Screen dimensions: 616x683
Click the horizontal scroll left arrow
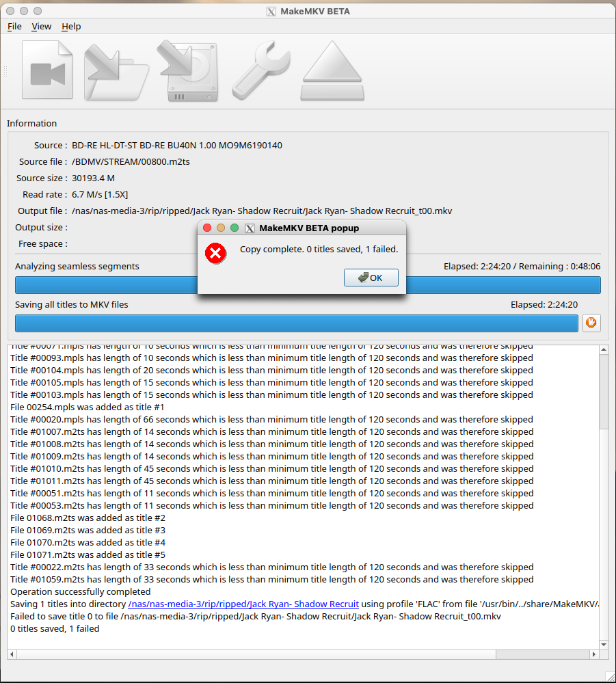pos(12,654)
